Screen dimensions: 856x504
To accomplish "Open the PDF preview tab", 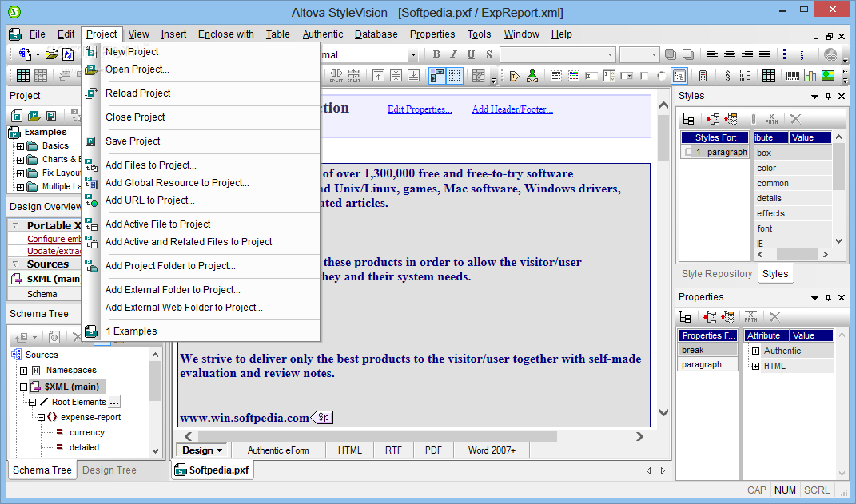I will coord(433,450).
